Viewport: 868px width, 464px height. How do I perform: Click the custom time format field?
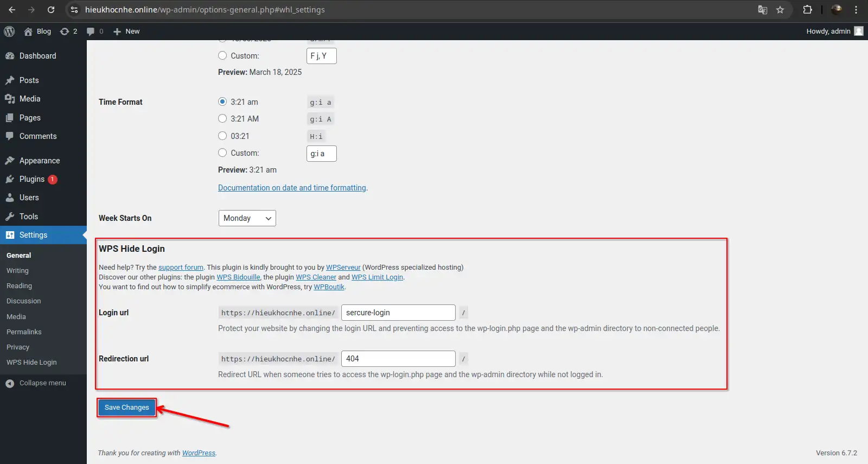[322, 154]
